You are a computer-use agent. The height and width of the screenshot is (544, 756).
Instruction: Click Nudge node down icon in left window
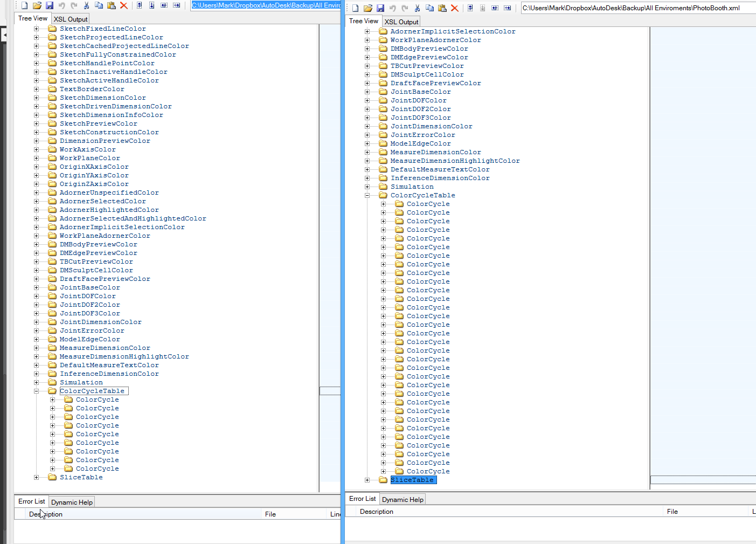point(151,5)
